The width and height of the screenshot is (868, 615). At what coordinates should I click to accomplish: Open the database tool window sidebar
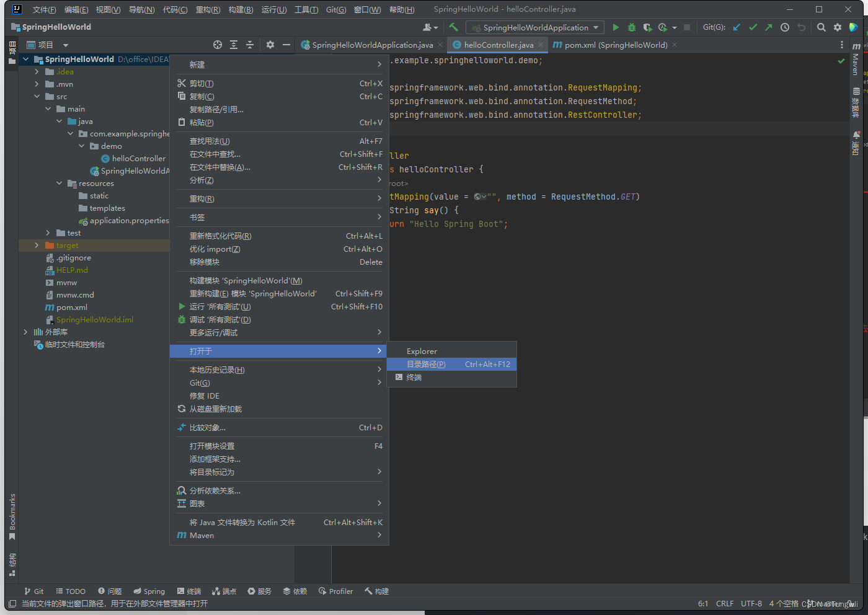tap(856, 102)
